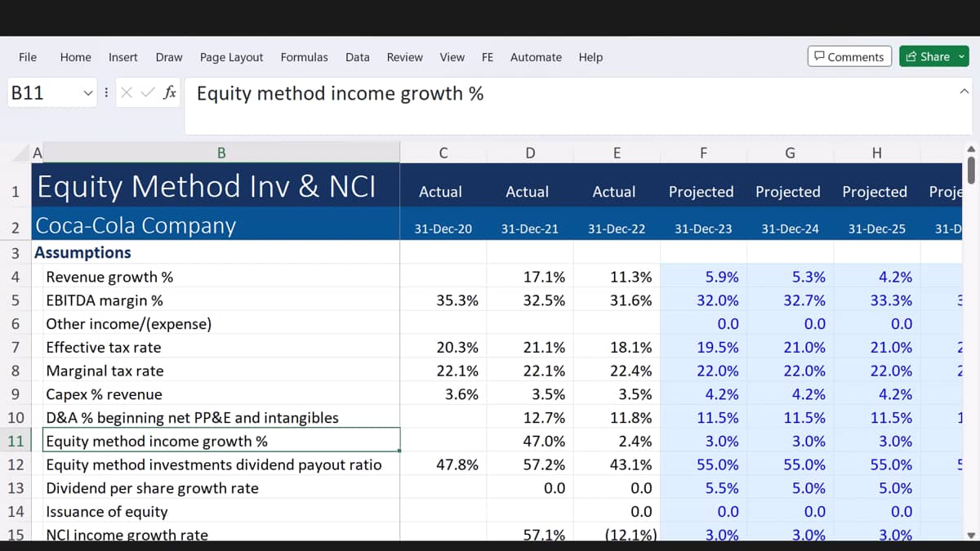
Task: Select the 35.3% EBITDA margin cell
Action: point(443,300)
